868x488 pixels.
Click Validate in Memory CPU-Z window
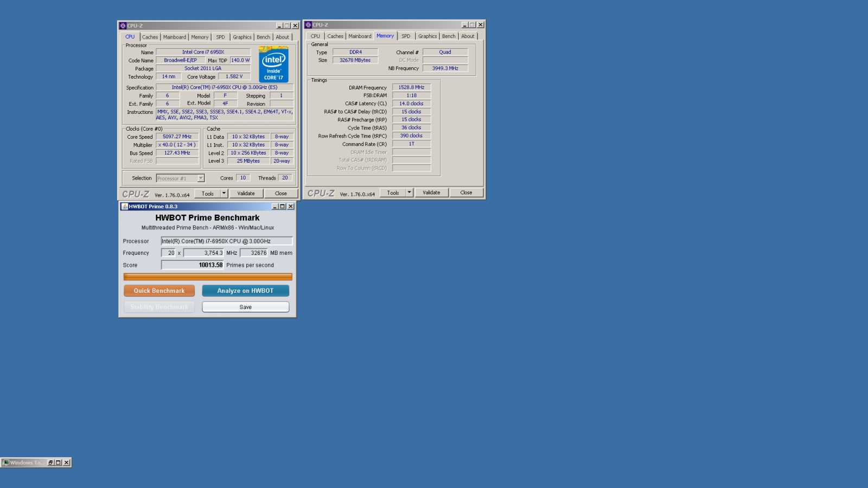coord(432,192)
